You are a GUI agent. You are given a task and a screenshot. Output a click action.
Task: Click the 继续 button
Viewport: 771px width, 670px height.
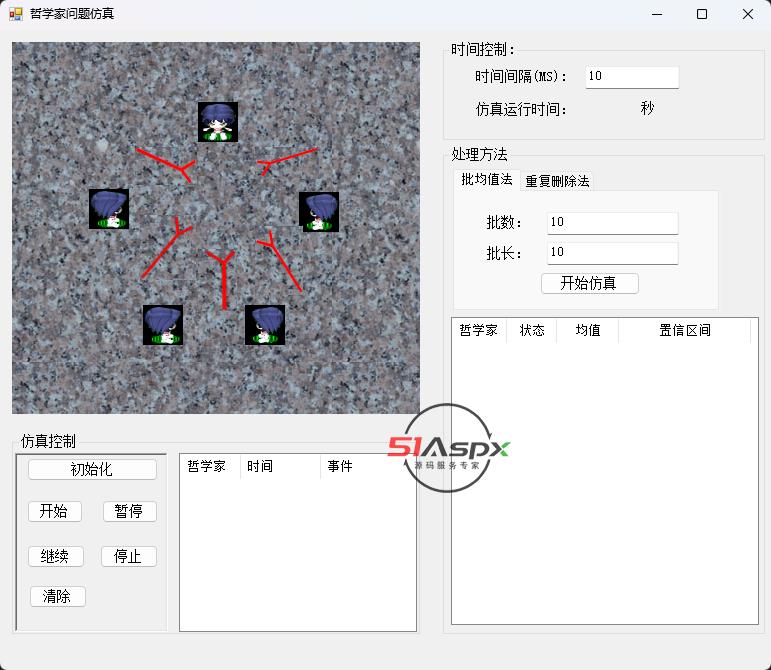[x=56, y=556]
